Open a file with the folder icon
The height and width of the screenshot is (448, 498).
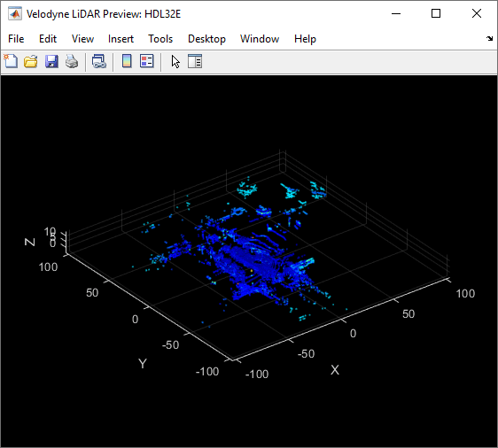pos(31,61)
